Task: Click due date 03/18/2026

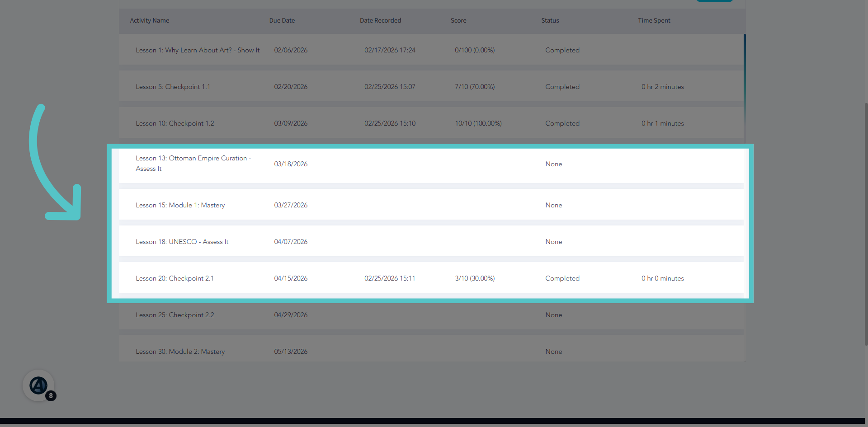Action: 291,164
